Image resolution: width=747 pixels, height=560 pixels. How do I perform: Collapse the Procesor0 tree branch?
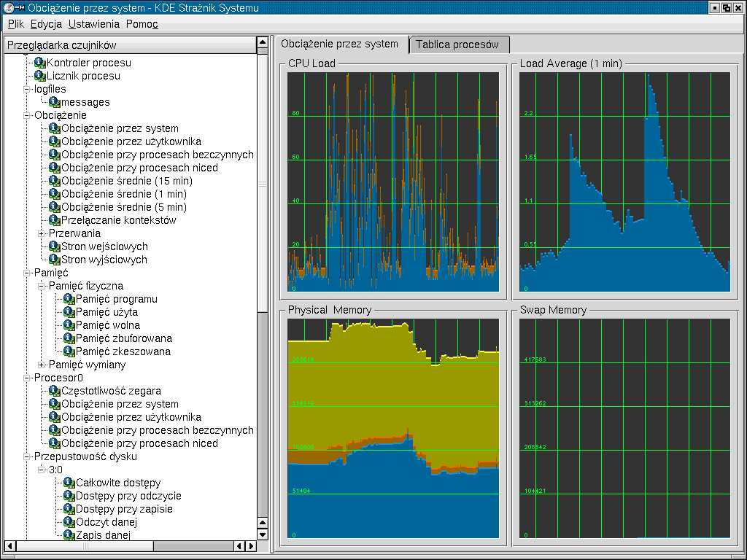[x=27, y=378]
